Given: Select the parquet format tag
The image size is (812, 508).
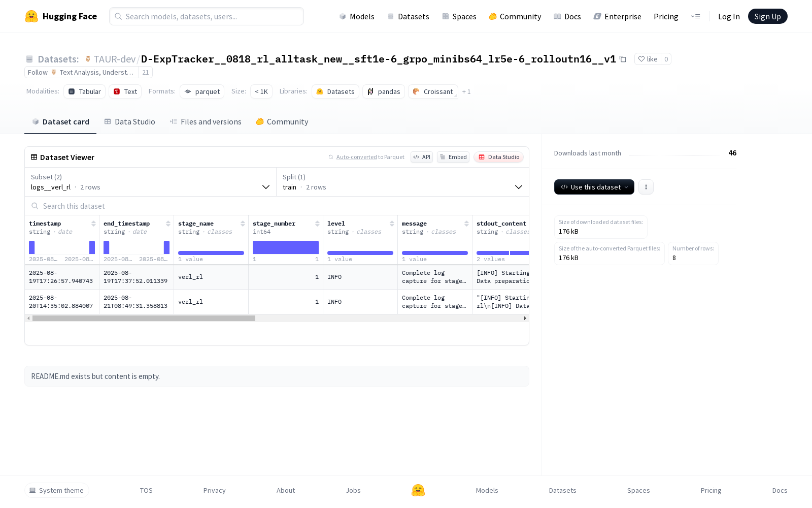Looking at the screenshot, I should click(202, 91).
